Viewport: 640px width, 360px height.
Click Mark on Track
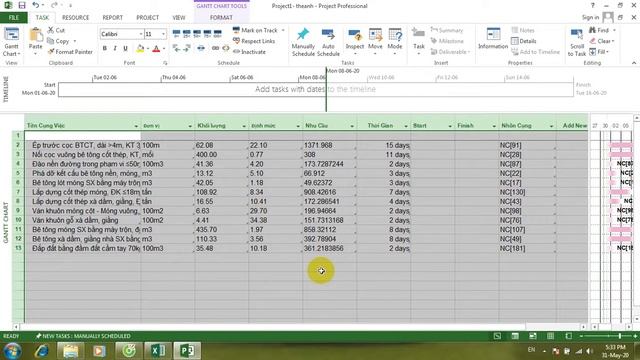[x=255, y=30]
